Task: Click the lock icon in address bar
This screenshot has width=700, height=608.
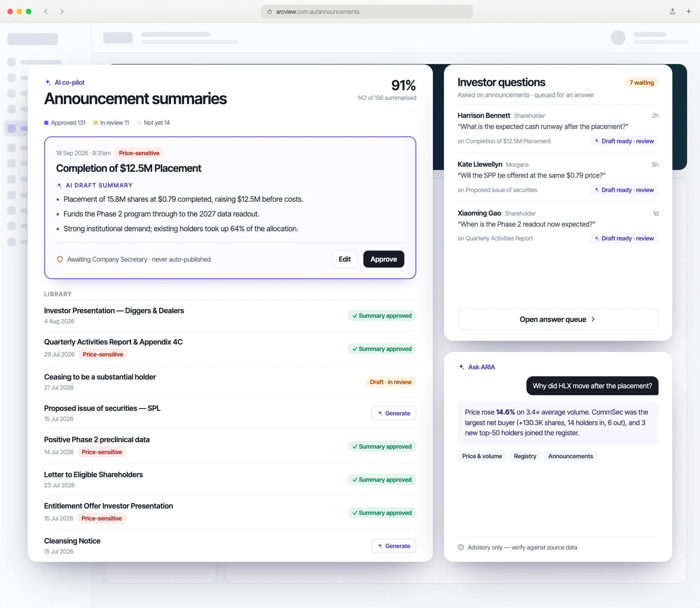Action: tap(269, 12)
